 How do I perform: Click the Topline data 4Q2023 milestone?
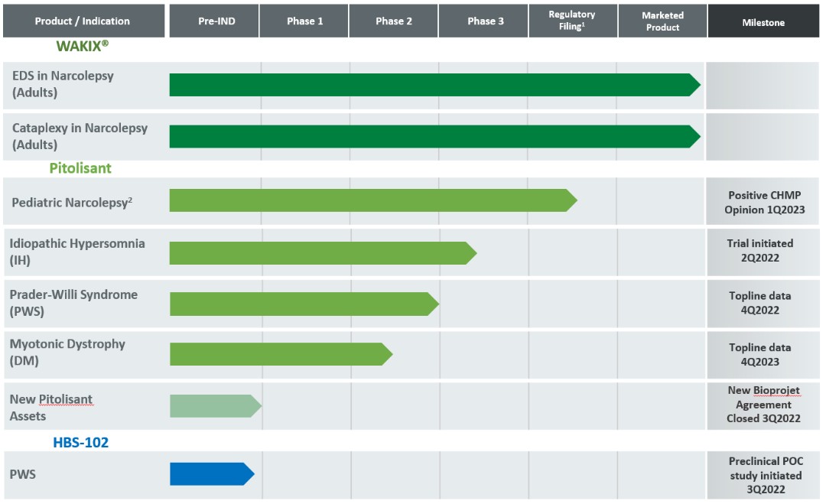759,354
